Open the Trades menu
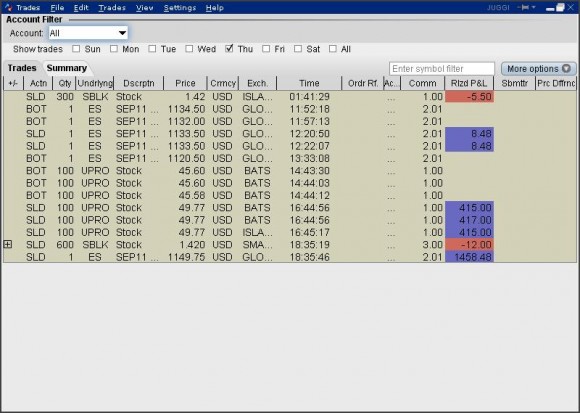Viewport: 580px width, 413px height. click(x=112, y=8)
